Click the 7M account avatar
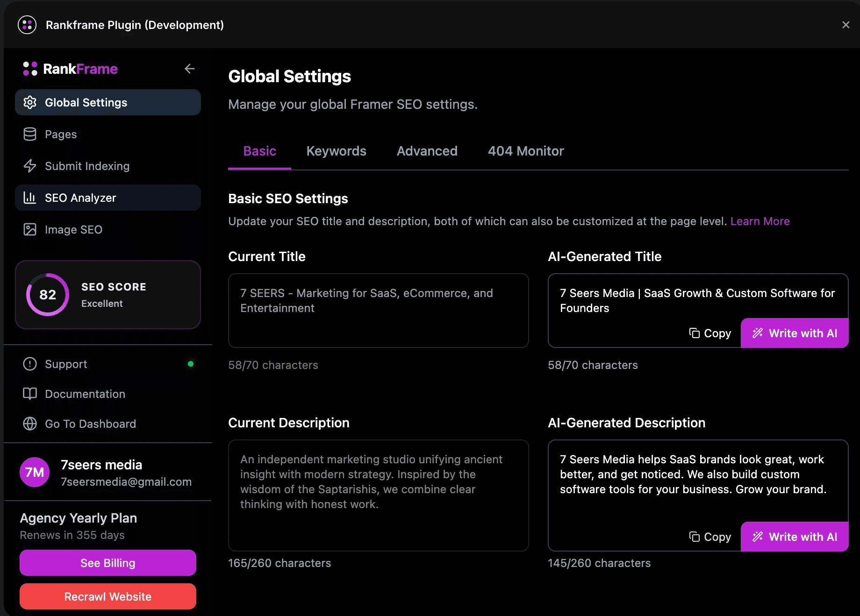Image resolution: width=860 pixels, height=616 pixels. pos(34,472)
